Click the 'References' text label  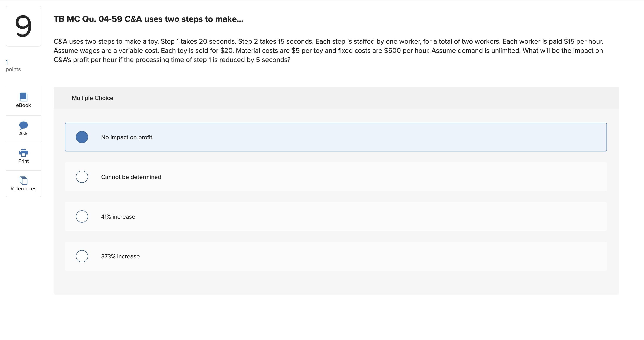(23, 189)
